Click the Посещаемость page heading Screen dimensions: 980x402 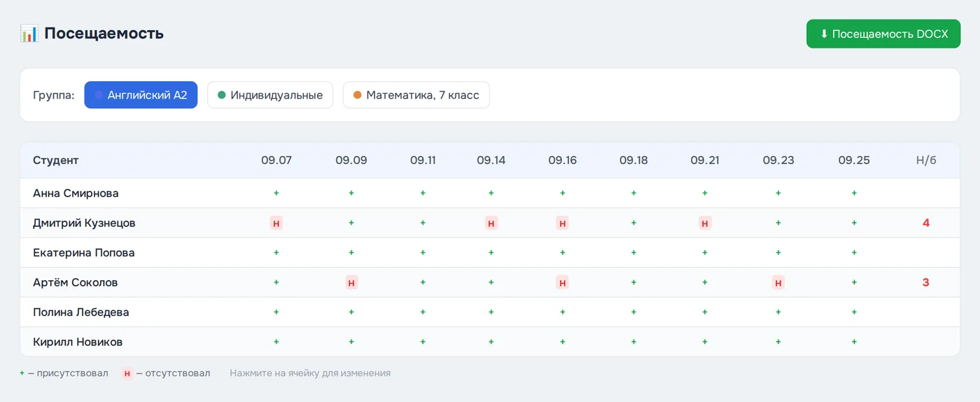click(x=104, y=33)
